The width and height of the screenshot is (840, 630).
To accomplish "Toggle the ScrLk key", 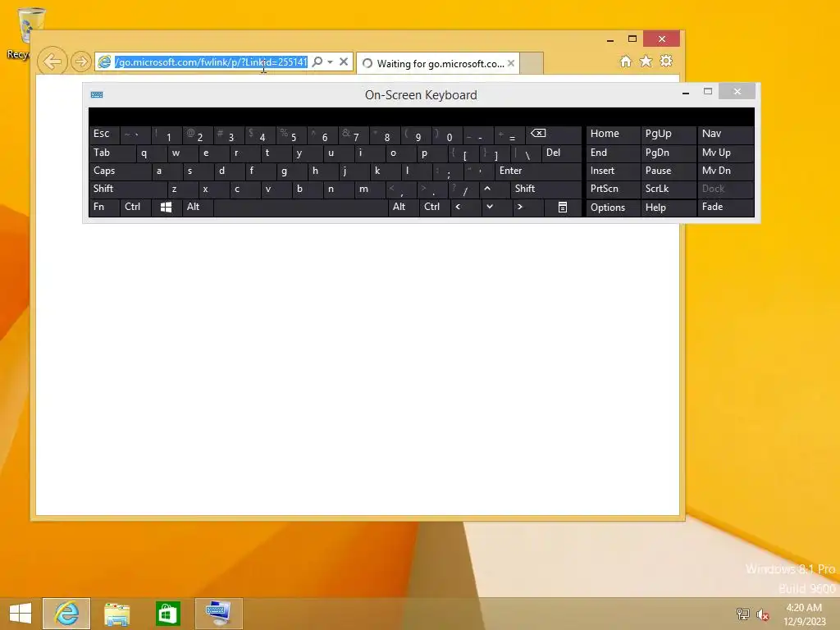I will pyautogui.click(x=668, y=189).
